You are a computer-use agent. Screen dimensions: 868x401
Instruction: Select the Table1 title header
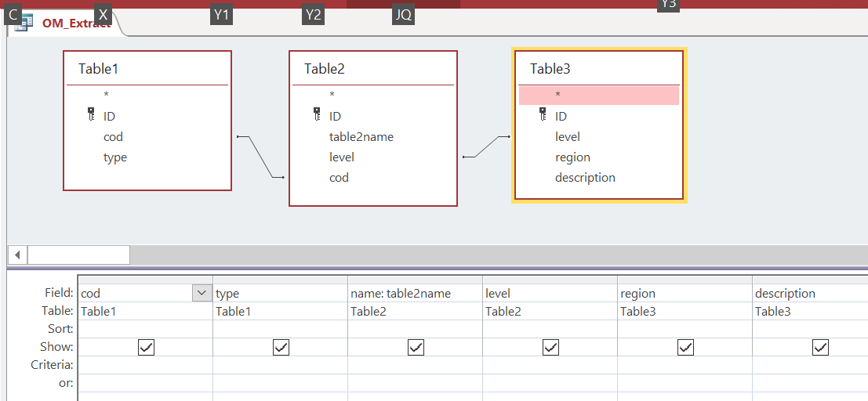click(147, 69)
